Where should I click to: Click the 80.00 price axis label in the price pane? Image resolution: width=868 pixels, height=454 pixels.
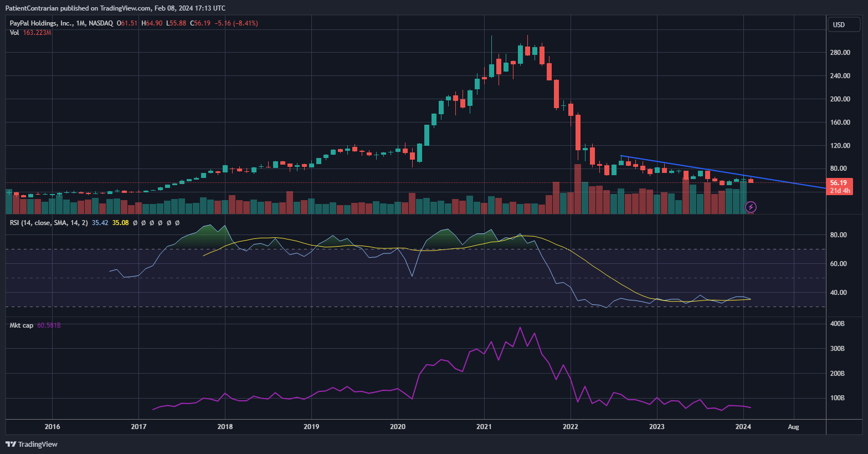click(x=838, y=169)
